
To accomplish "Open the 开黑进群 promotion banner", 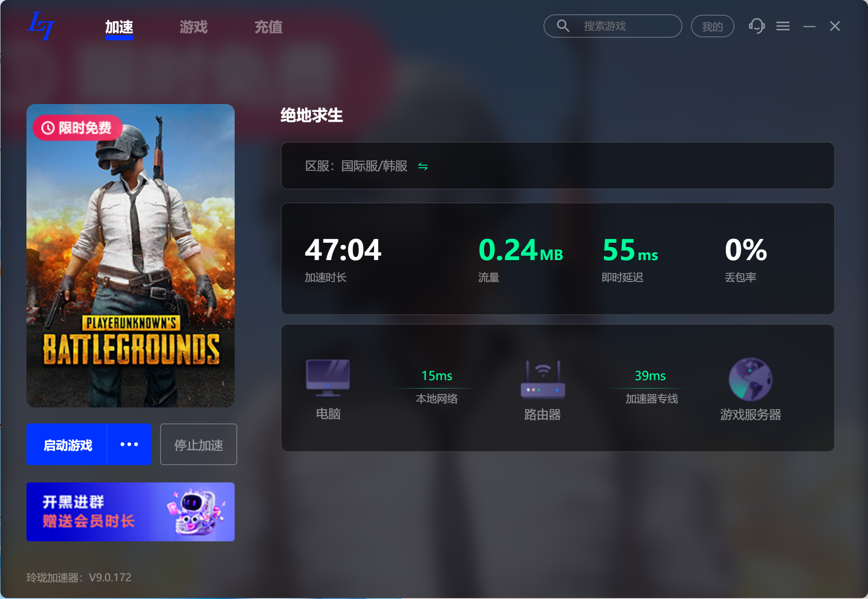I will click(x=131, y=512).
